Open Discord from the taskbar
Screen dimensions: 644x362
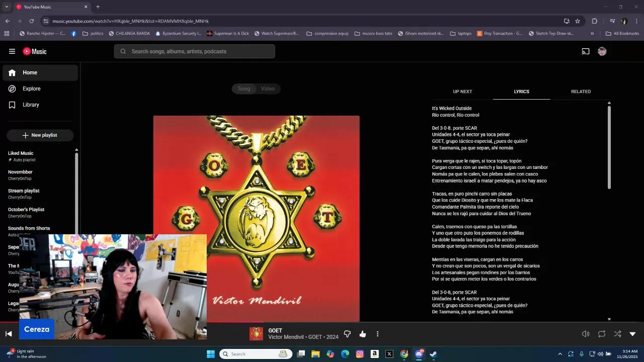(419, 354)
